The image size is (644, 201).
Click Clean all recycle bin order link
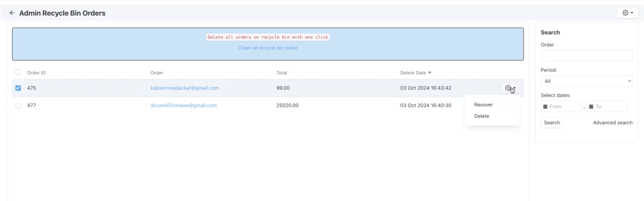[x=268, y=48]
